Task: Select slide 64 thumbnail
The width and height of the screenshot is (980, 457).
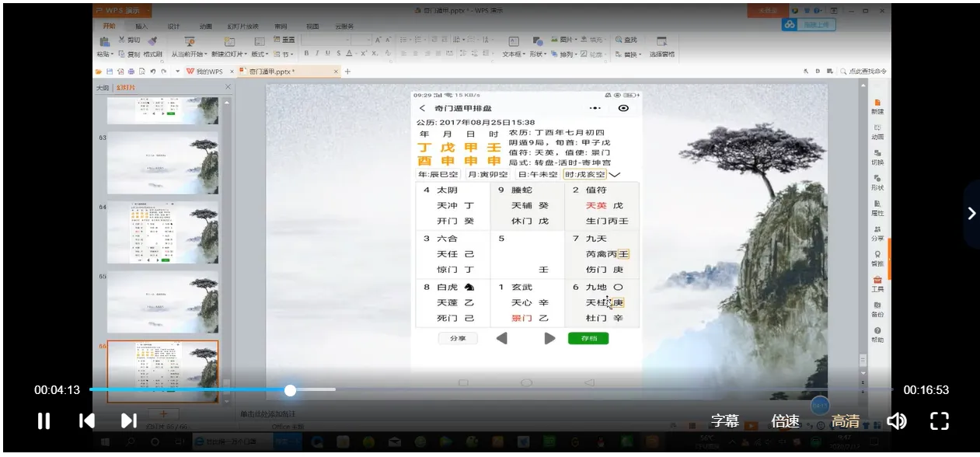Action: point(162,233)
